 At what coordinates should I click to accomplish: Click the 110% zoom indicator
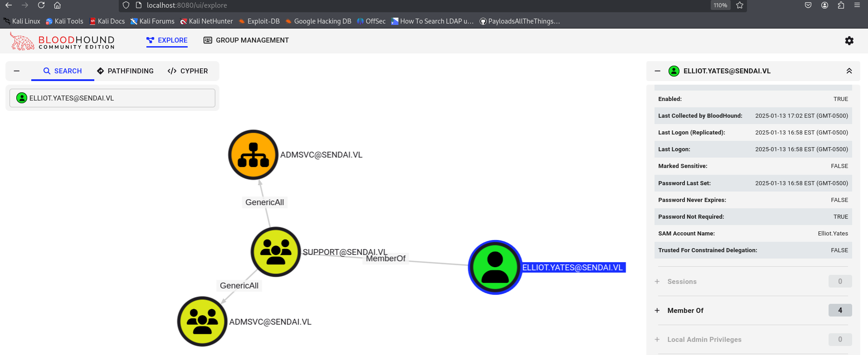[x=720, y=5]
